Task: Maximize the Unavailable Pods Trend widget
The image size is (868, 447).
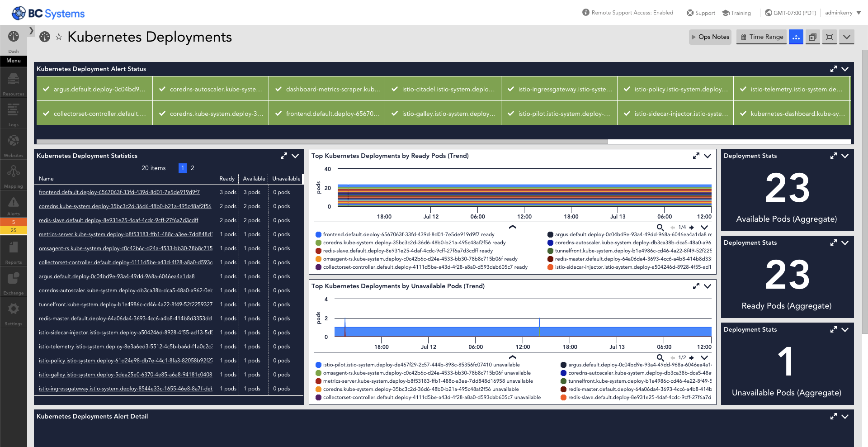Action: coord(696,286)
